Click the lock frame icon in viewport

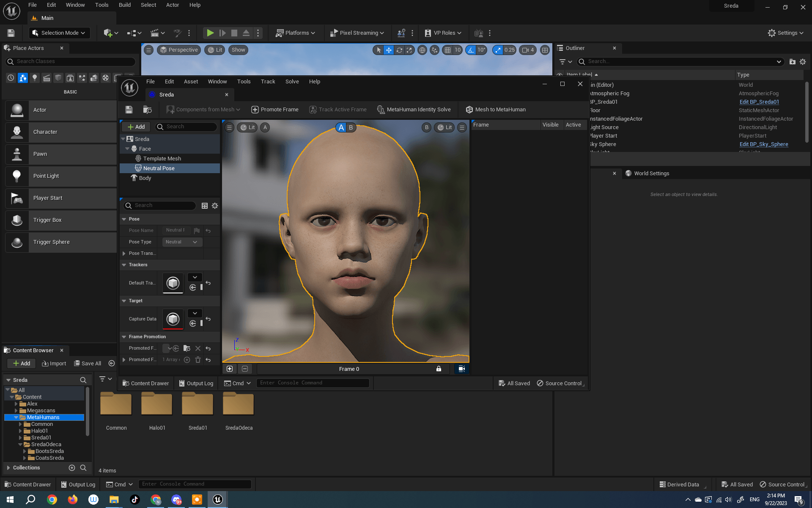point(439,369)
